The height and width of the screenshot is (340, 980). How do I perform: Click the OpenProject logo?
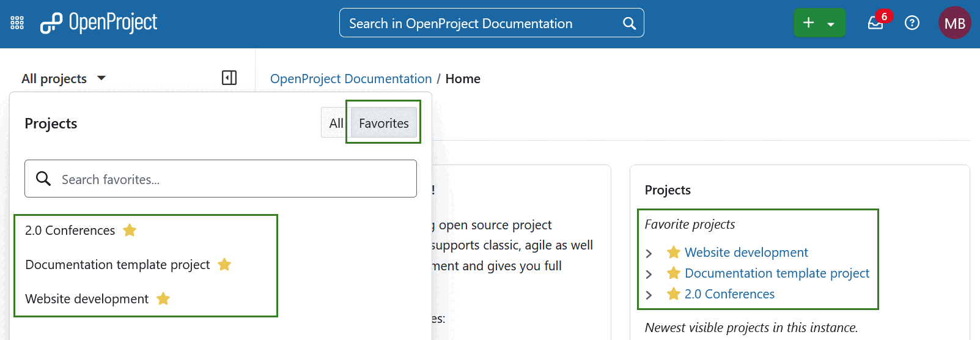[98, 23]
